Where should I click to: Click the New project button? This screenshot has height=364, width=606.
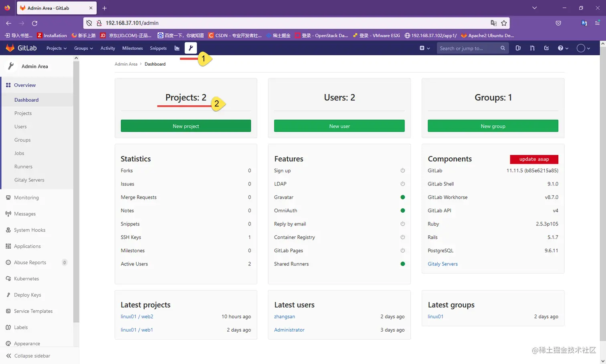tap(186, 126)
